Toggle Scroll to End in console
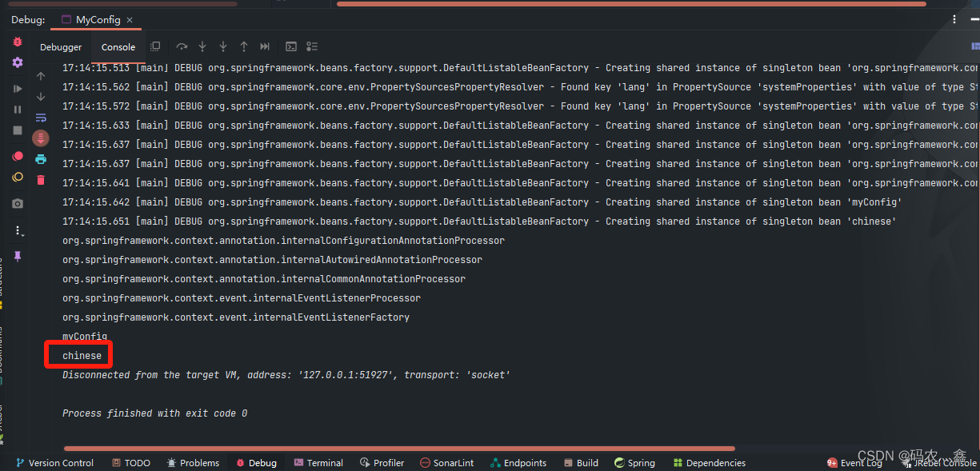The width and height of the screenshot is (980, 471). pyautogui.click(x=41, y=138)
